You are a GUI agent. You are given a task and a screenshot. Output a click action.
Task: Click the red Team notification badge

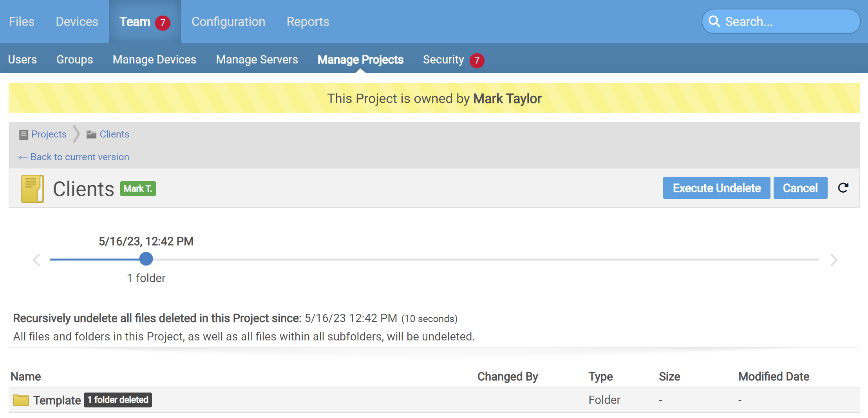pos(163,23)
